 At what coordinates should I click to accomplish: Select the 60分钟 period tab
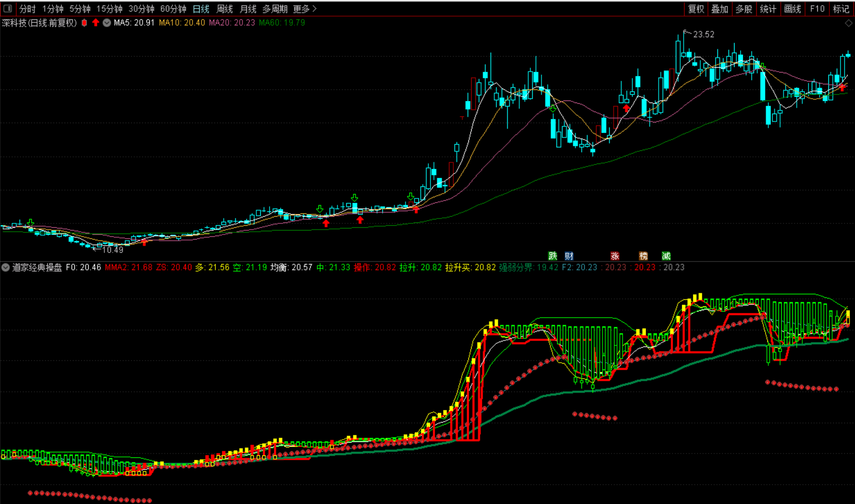(173, 9)
